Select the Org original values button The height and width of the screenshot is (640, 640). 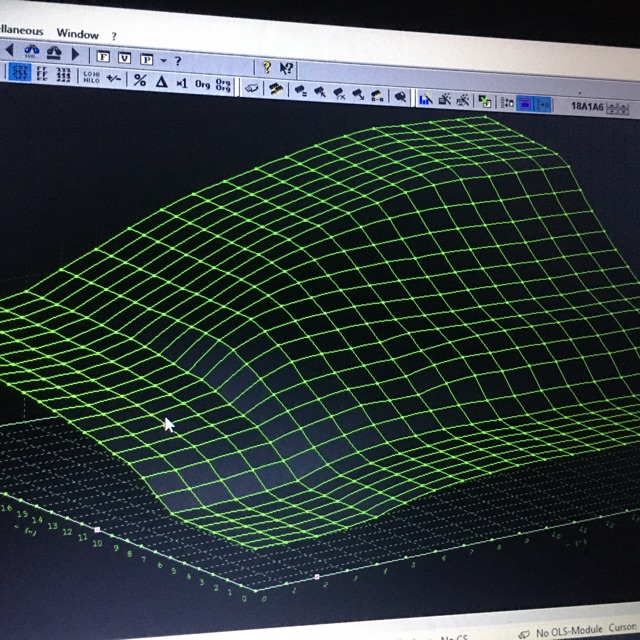click(202, 85)
